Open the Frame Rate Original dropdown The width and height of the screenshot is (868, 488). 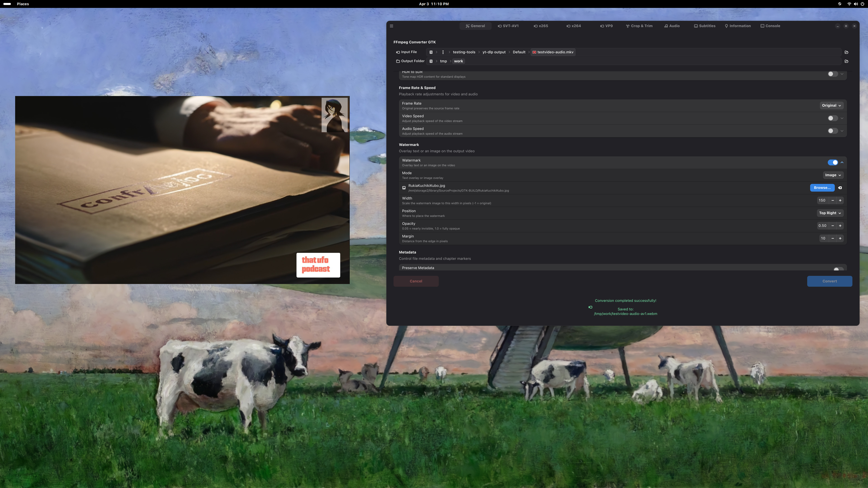[831, 106]
